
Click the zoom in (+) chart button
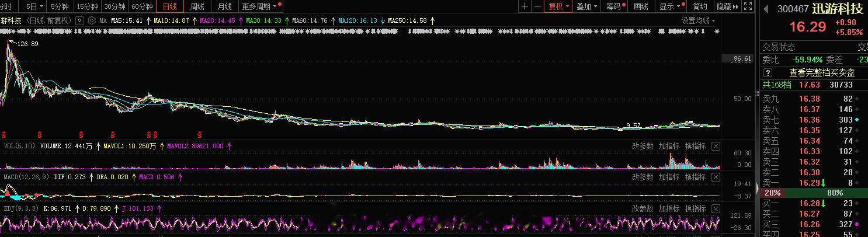525,6
